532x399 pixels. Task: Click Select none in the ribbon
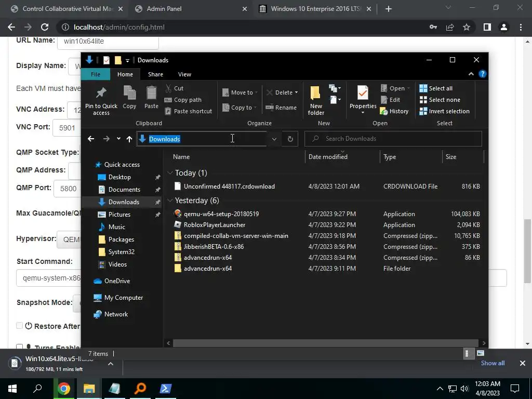(x=440, y=100)
